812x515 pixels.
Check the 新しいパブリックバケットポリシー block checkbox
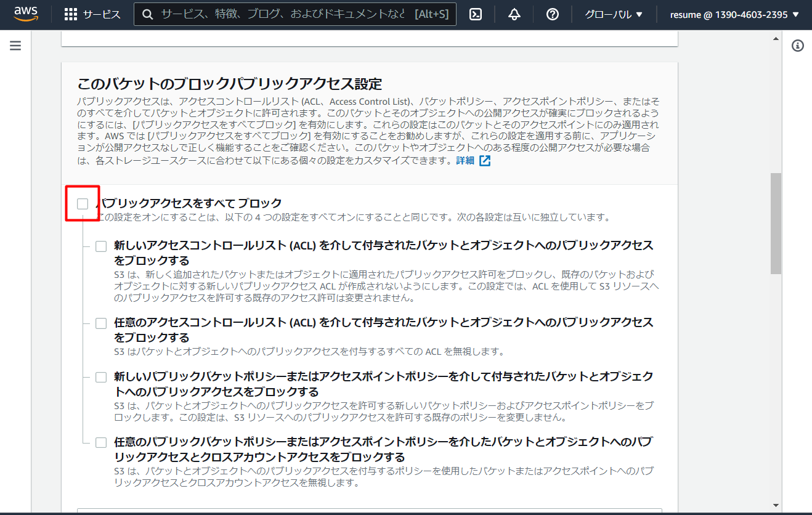tap(101, 377)
